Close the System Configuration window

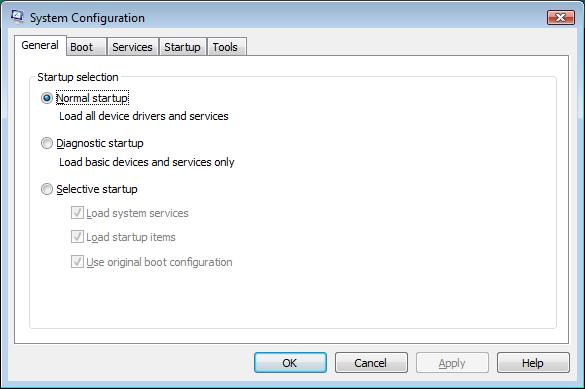tap(560, 18)
